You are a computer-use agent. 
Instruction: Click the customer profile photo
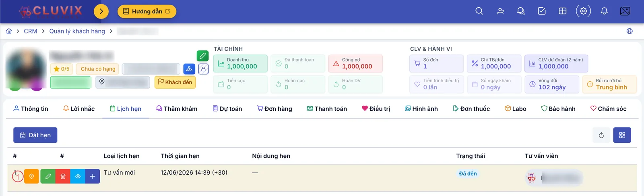pos(26,69)
